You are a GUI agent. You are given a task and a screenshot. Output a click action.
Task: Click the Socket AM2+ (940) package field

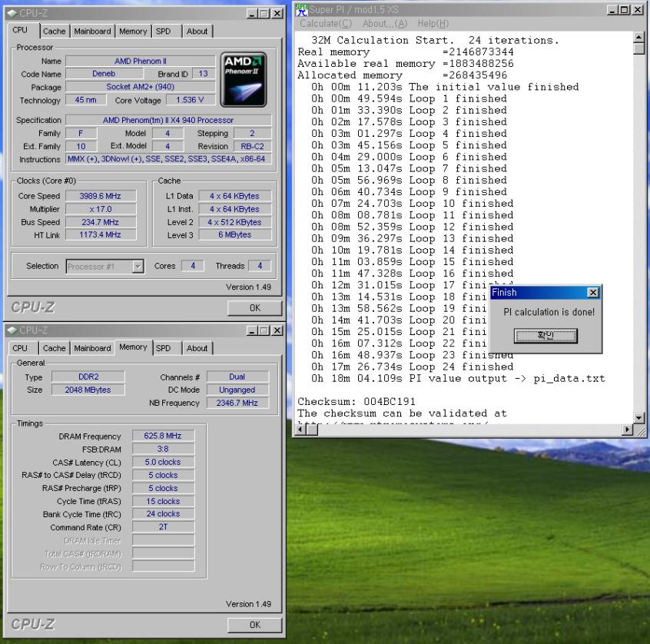[x=141, y=87]
